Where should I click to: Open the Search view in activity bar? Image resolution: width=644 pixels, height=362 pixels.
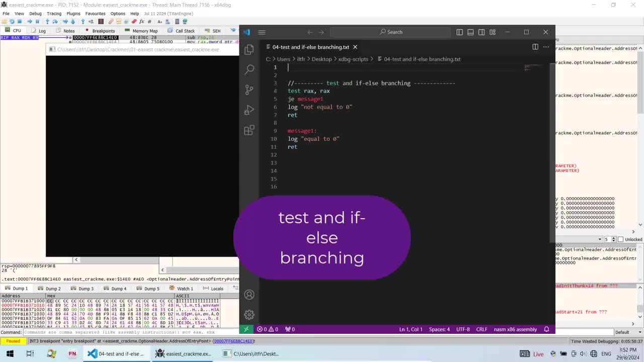(249, 69)
